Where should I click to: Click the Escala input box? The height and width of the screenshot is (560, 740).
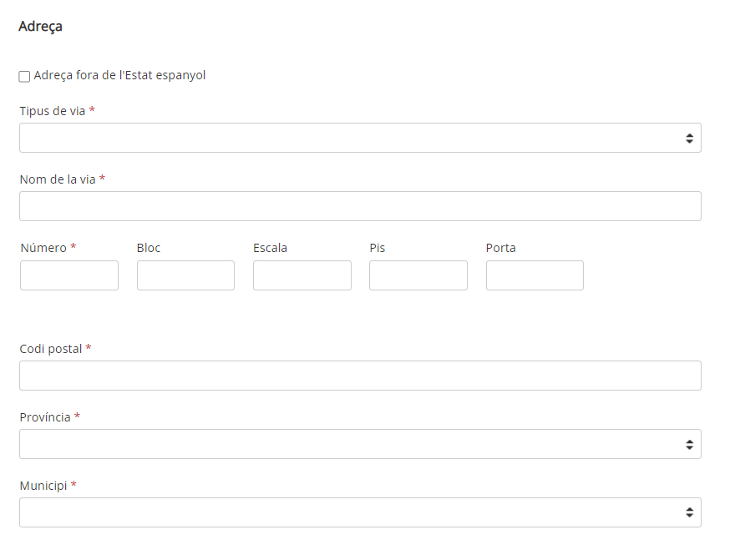pyautogui.click(x=302, y=275)
